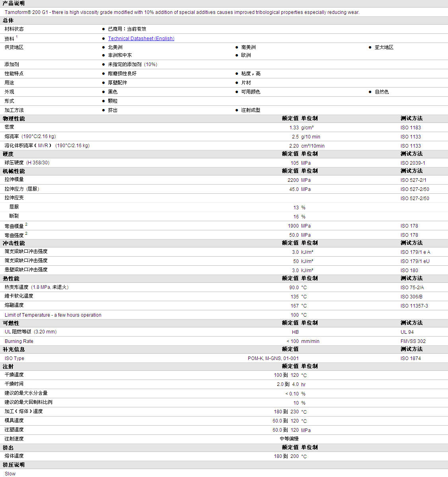Select the ISO 180 test method
Image resolution: width=448 pixels, height=477 pixels.
pyautogui.click(x=409, y=270)
